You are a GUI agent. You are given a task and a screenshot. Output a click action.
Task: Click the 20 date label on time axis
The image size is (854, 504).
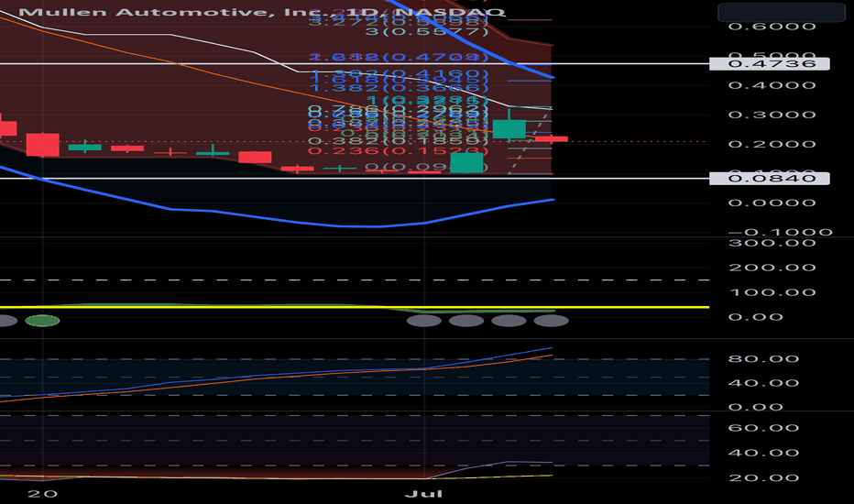[42, 494]
